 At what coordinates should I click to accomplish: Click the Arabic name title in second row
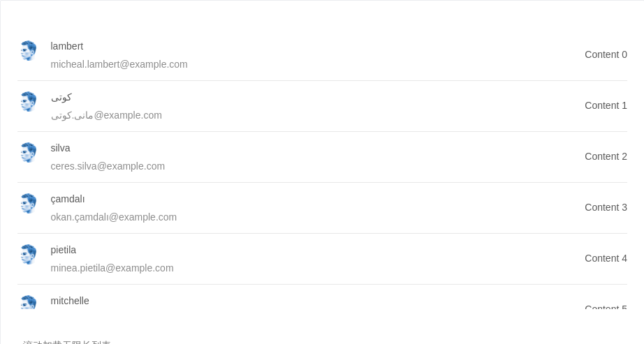pos(61,97)
